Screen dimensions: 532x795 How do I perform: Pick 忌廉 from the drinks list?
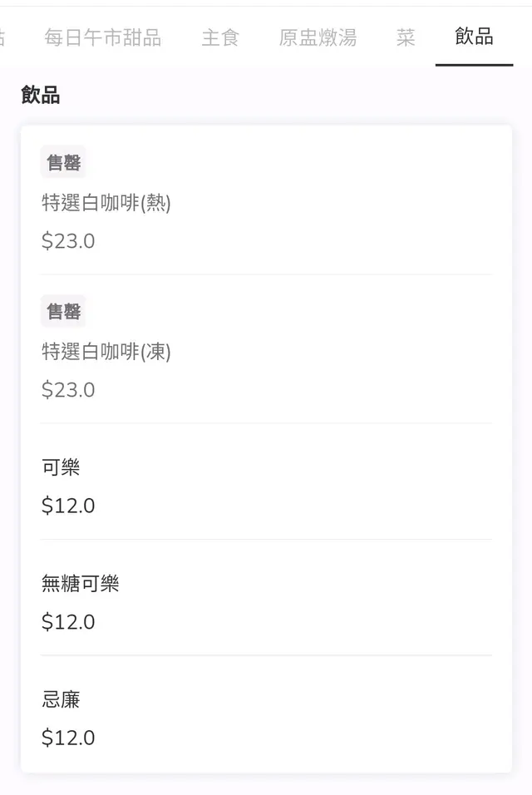61,700
